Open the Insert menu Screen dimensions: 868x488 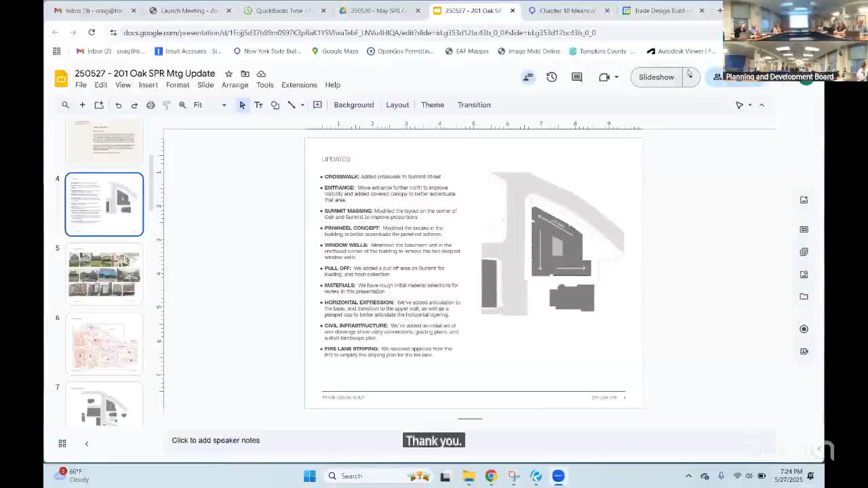tap(148, 85)
